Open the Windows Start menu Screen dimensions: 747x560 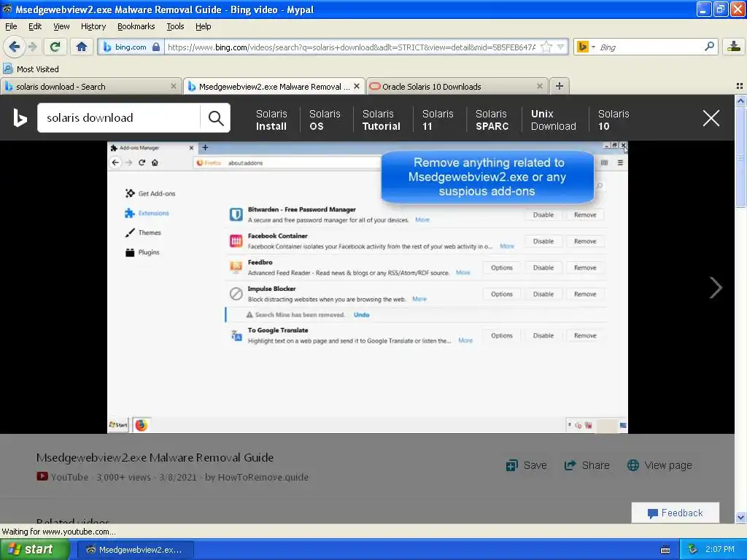(34, 550)
